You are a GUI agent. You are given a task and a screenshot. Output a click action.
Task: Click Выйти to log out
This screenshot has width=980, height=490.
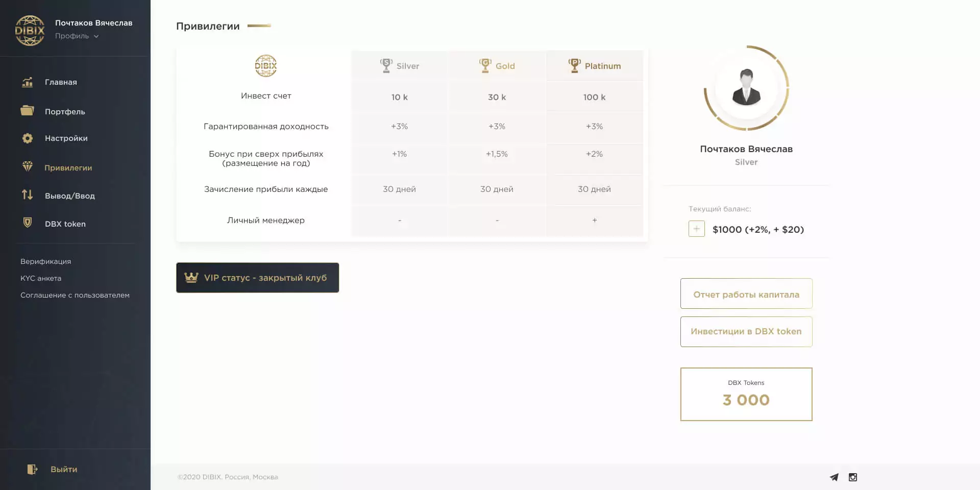click(x=64, y=469)
